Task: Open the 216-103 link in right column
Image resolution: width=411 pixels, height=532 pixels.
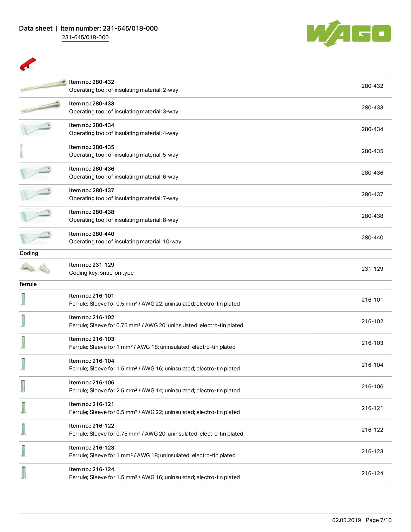Action: pyautogui.click(x=372, y=343)
